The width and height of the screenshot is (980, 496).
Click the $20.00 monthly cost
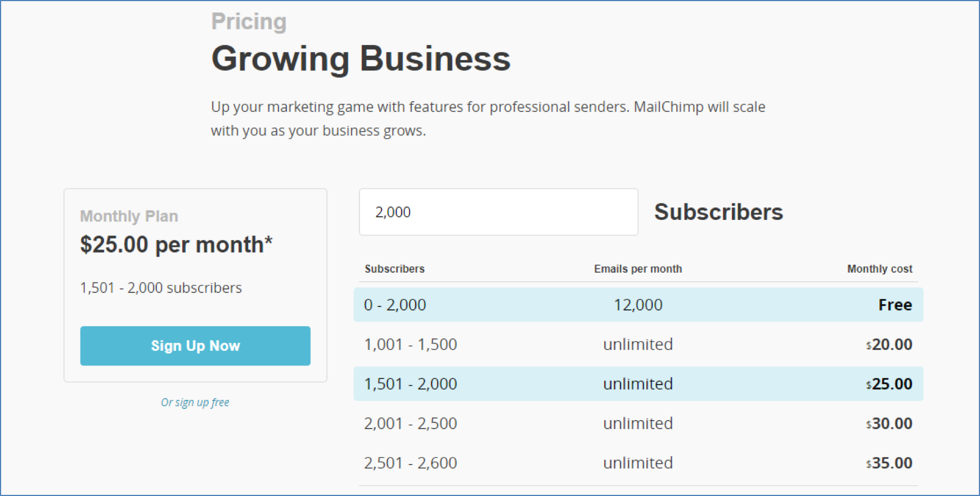[889, 344]
